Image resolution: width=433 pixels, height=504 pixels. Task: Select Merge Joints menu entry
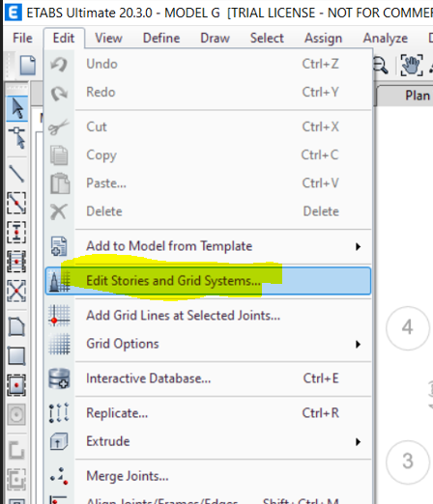tap(208, 476)
